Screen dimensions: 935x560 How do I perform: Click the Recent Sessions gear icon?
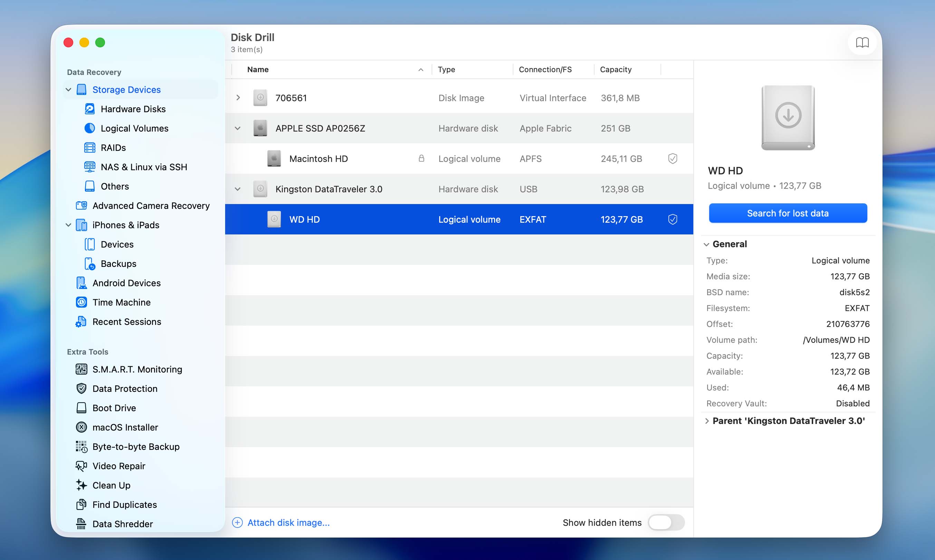[x=81, y=321]
